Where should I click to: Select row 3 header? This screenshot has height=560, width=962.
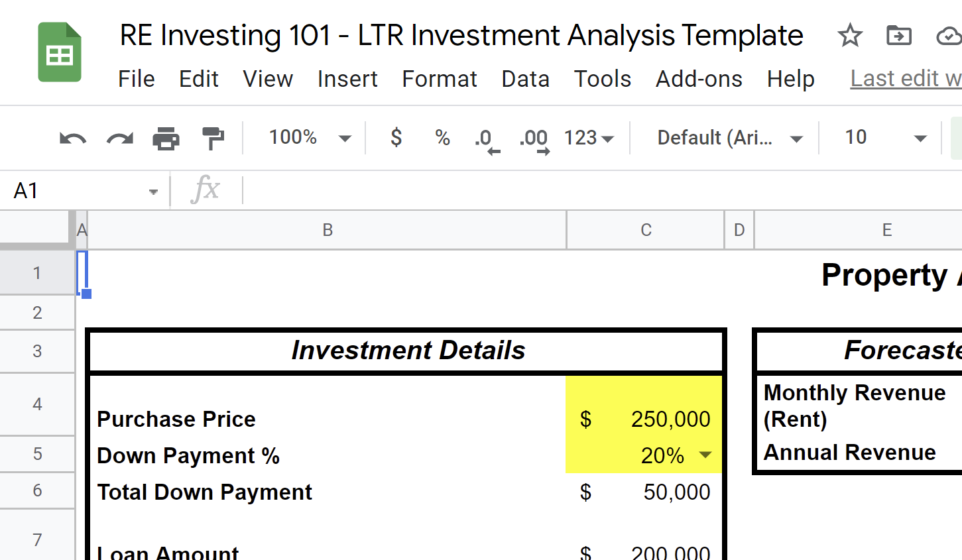pos(37,351)
